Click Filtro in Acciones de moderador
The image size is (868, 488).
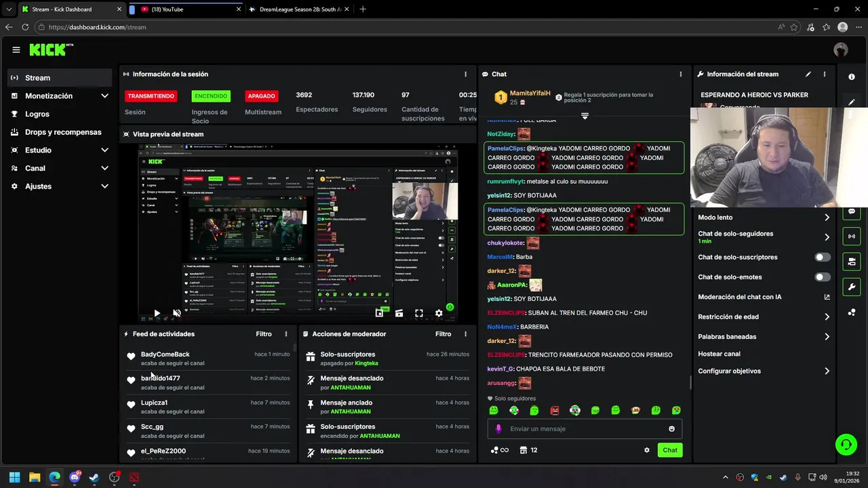click(443, 334)
